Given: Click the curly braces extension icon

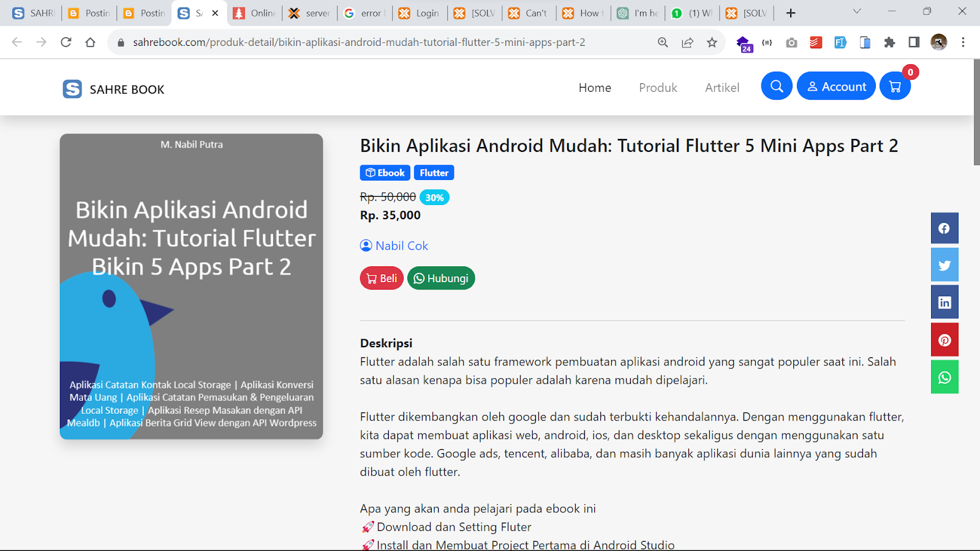Looking at the screenshot, I should click(767, 42).
